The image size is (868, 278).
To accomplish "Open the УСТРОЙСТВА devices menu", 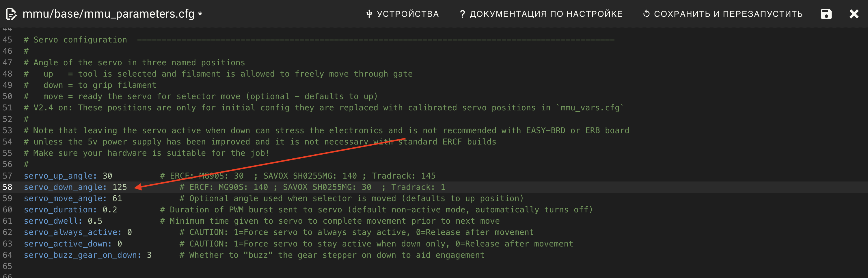I will tap(402, 14).
